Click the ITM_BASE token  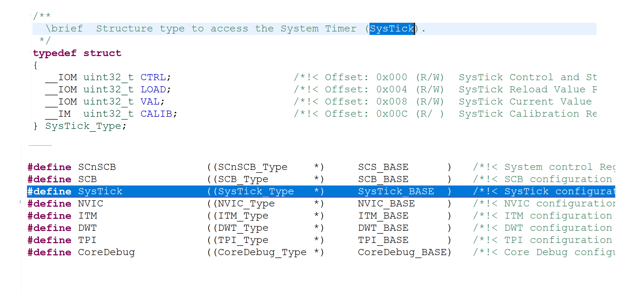pyautogui.click(x=383, y=215)
